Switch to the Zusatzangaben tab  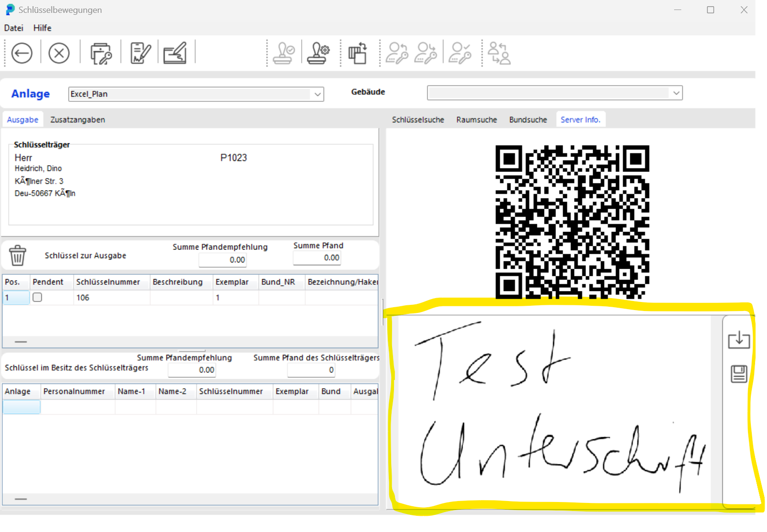(x=78, y=120)
